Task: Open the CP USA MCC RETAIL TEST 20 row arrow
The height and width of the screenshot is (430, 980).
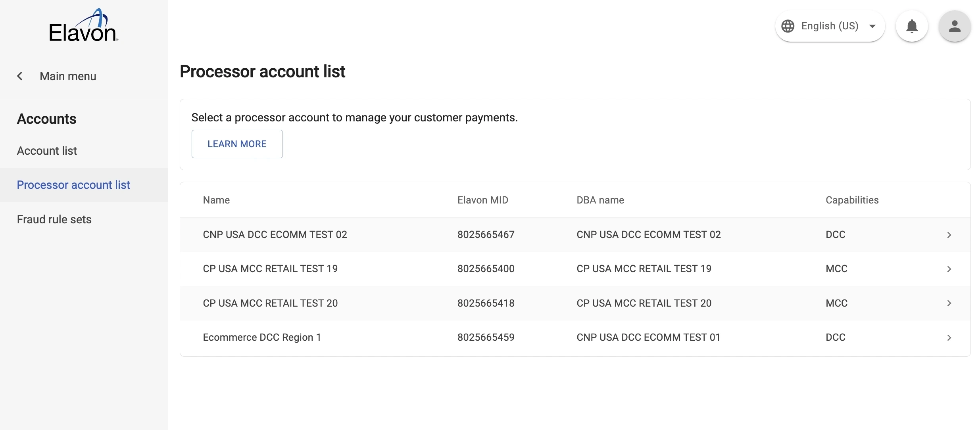Action: coord(949,303)
